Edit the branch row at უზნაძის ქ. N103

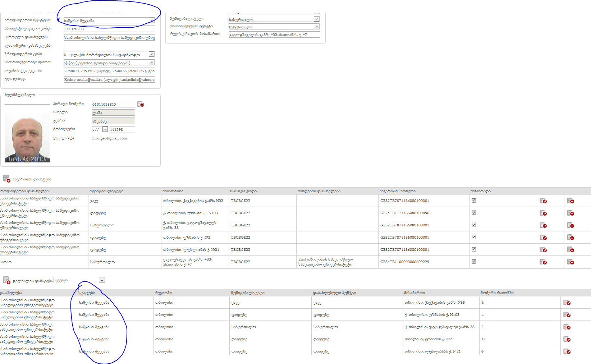pyautogui.click(x=567, y=315)
